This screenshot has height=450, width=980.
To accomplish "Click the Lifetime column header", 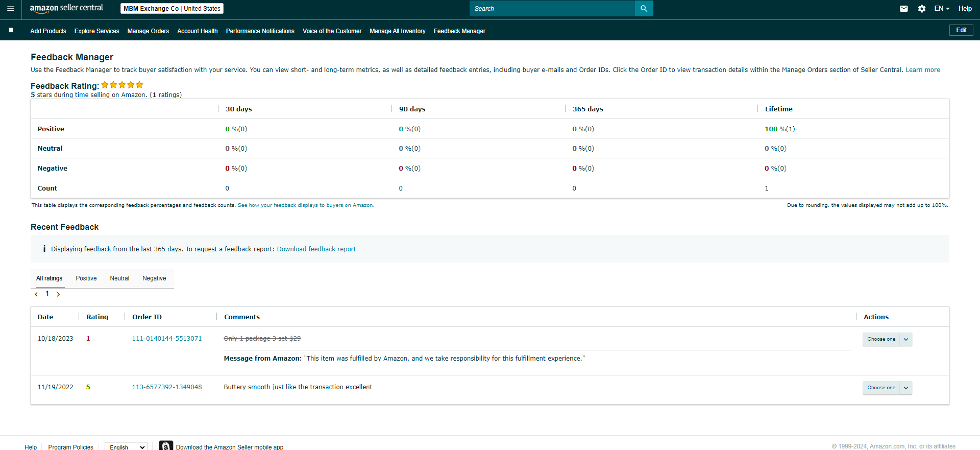I will (x=779, y=109).
